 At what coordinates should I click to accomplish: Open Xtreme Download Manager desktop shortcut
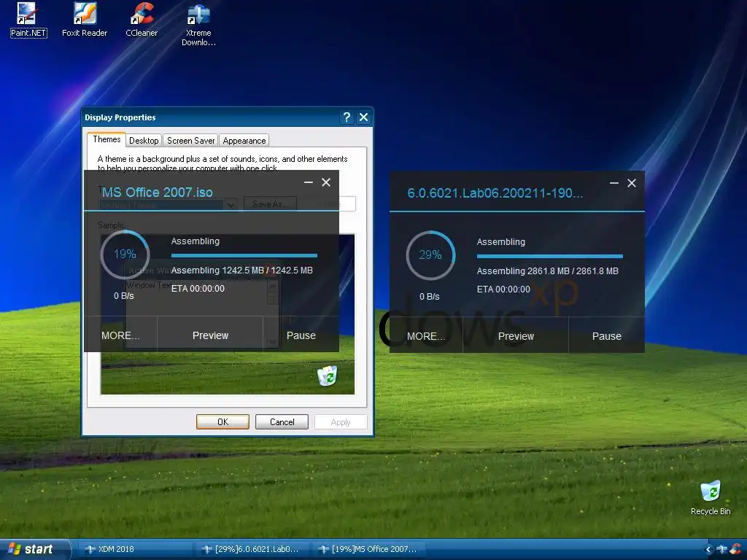198,24
